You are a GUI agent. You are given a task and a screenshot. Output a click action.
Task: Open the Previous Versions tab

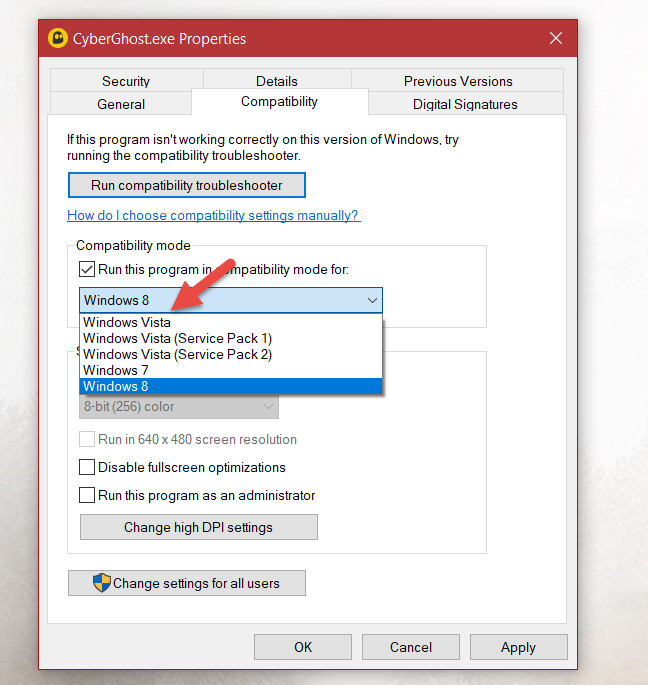(x=458, y=81)
